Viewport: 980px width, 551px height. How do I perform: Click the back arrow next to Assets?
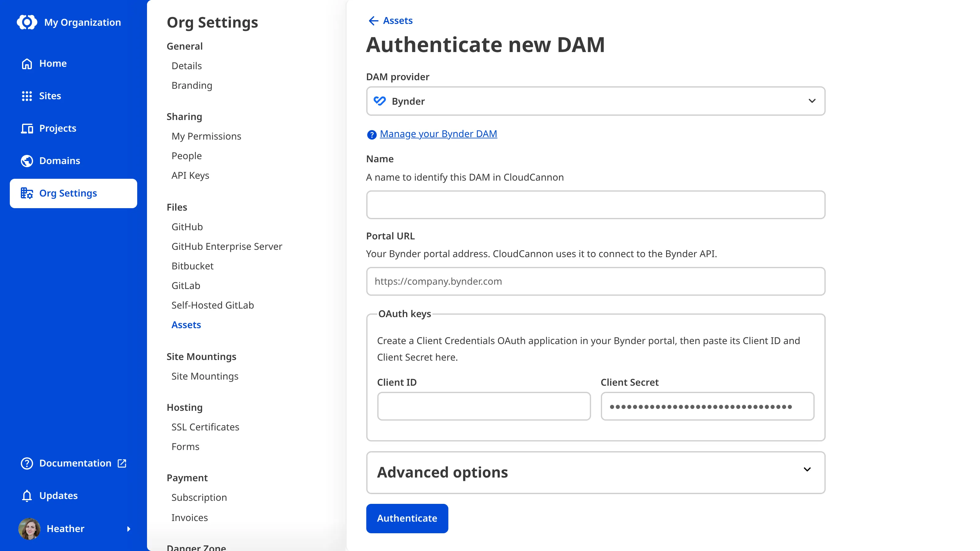(373, 21)
